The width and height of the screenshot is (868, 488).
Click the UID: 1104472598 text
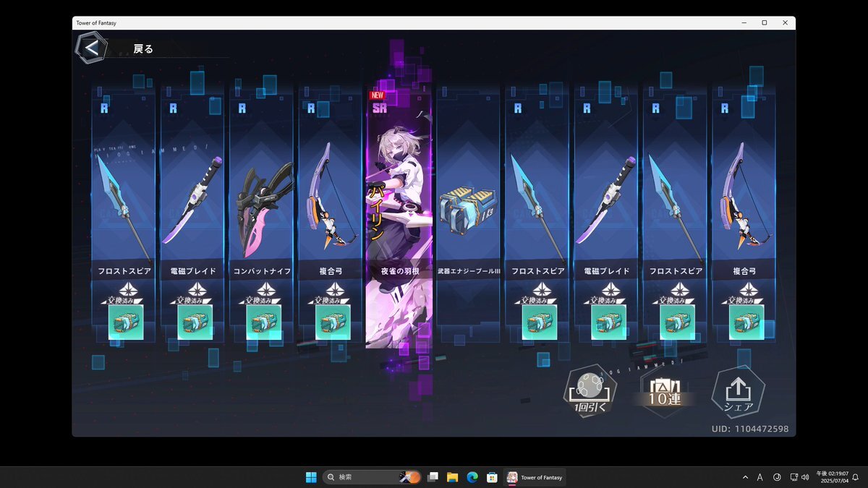pos(749,429)
